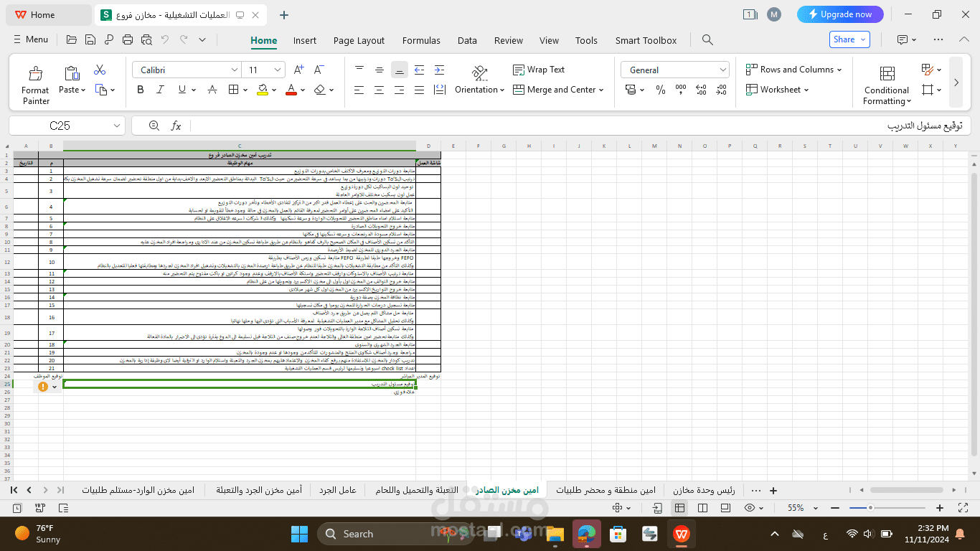Image resolution: width=980 pixels, height=551 pixels.
Task: Open the main Menu button
Action: tap(31, 39)
